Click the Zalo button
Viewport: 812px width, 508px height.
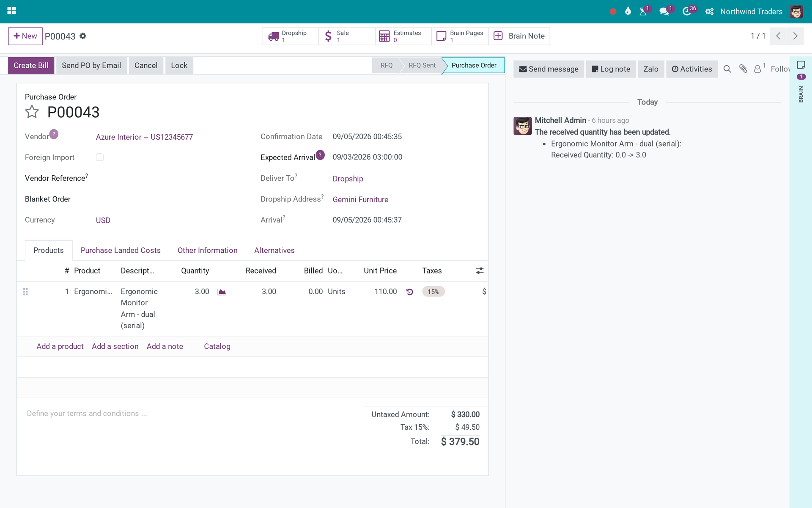[651, 69]
